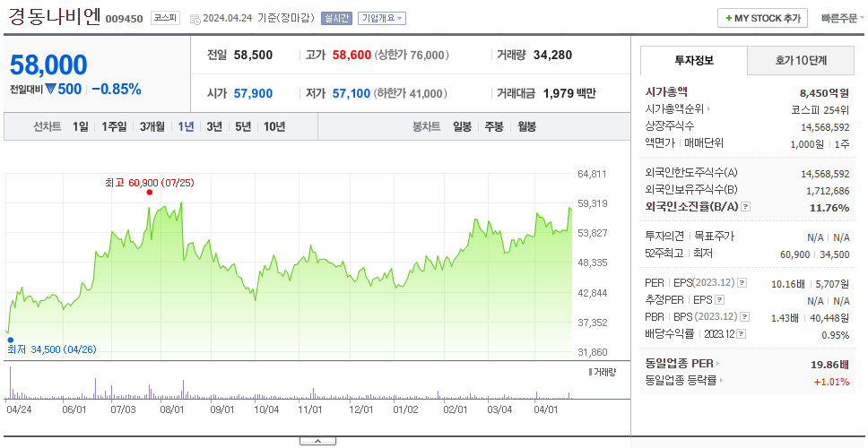Viewport: 868px width, 448px height.
Task: Click the 08/01 date label on chart
Action: coord(171,409)
